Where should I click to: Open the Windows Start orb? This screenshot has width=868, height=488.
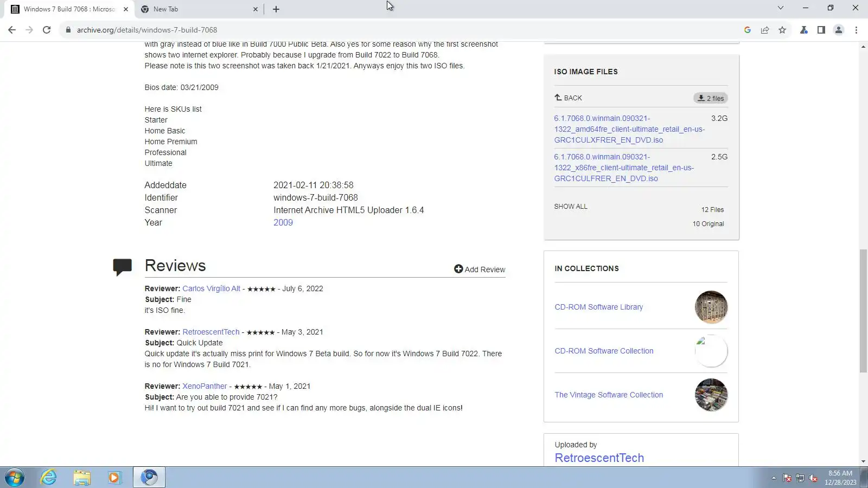15,477
